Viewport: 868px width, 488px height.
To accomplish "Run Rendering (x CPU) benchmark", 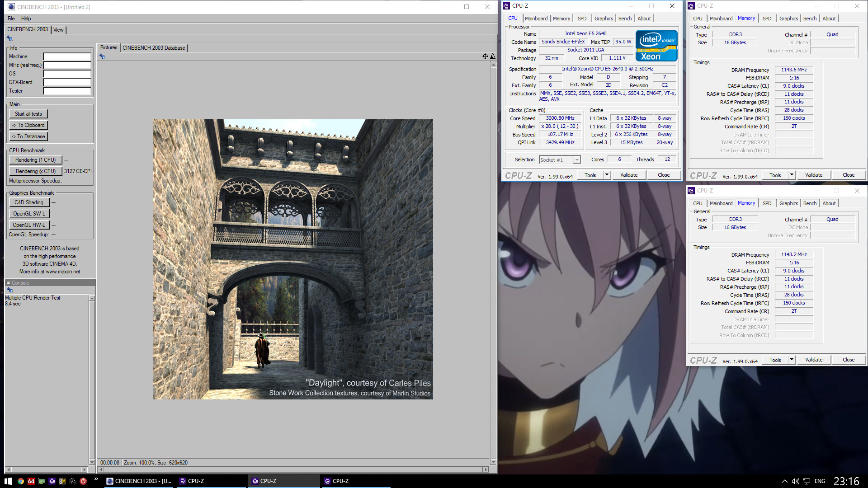I will coord(35,171).
